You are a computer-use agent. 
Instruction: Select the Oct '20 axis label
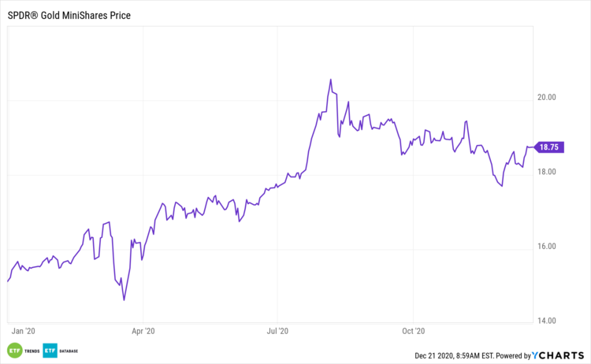click(x=414, y=332)
